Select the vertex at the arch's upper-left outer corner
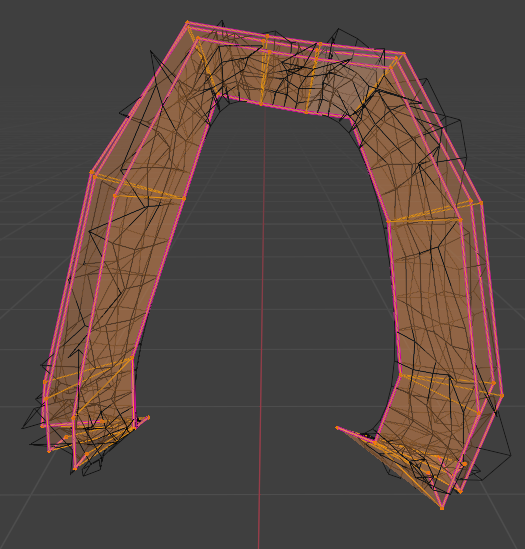This screenshot has height=549, width=525. click(187, 22)
